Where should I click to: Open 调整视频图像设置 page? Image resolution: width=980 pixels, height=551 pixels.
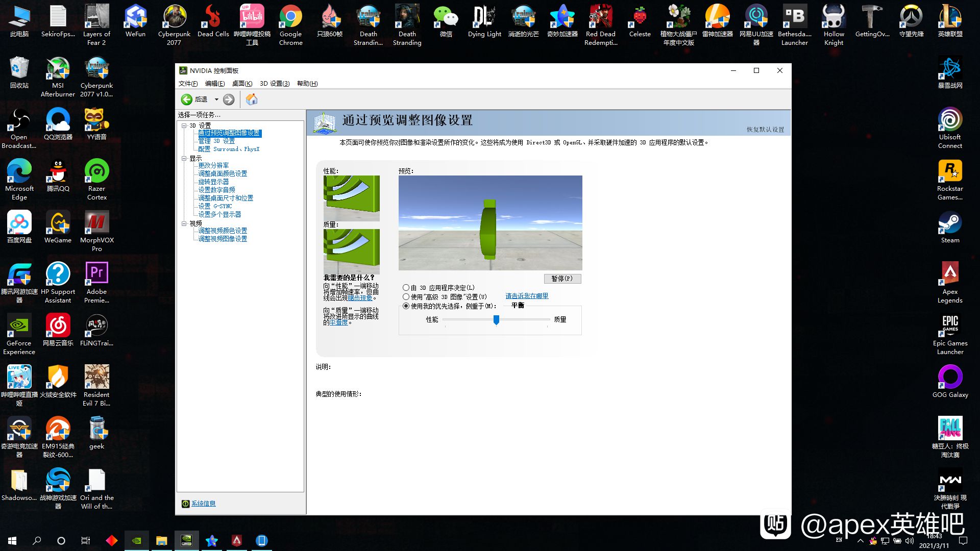click(x=223, y=239)
